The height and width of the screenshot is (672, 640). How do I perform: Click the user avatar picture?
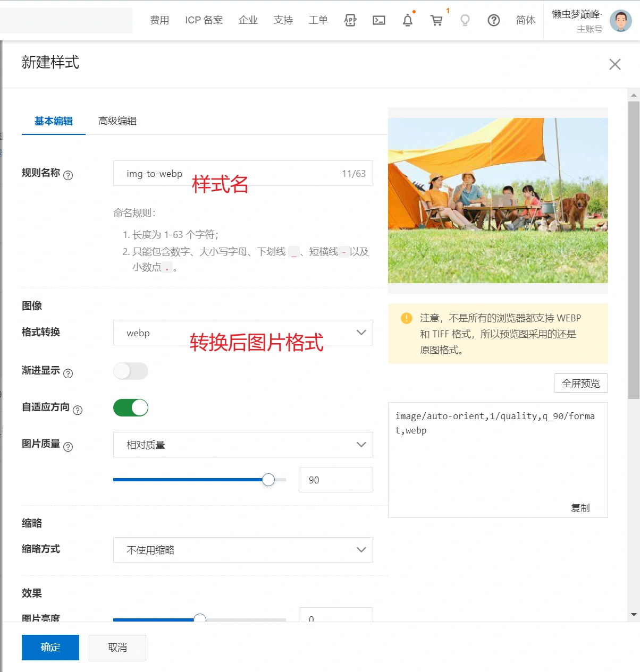click(620, 21)
